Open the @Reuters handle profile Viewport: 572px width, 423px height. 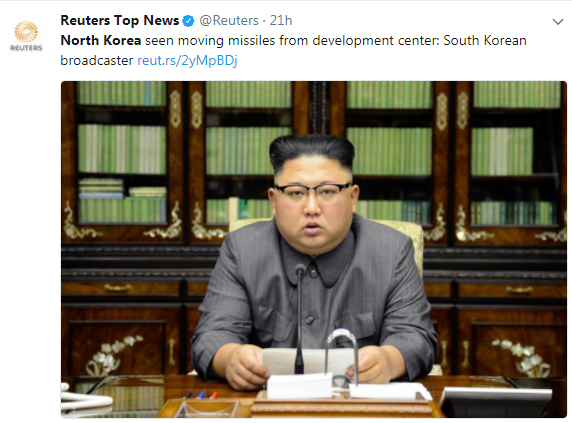point(229,21)
